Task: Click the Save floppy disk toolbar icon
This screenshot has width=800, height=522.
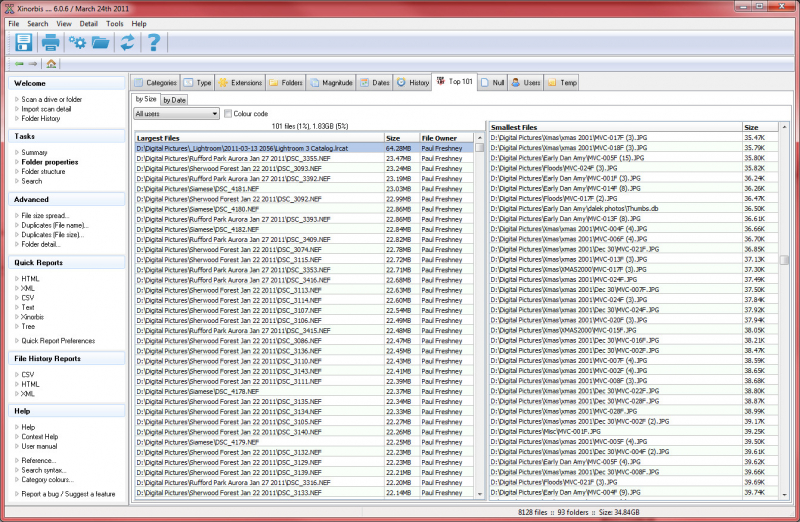Action: click(x=23, y=42)
